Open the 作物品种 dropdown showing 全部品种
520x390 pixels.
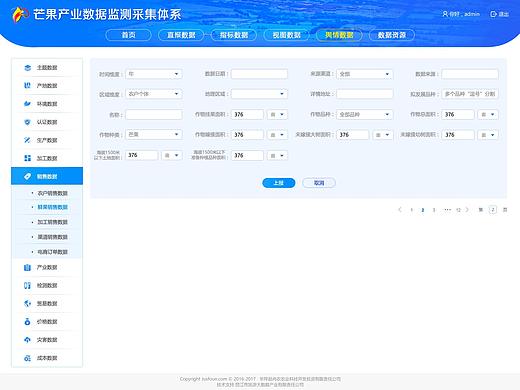pyautogui.click(x=365, y=114)
